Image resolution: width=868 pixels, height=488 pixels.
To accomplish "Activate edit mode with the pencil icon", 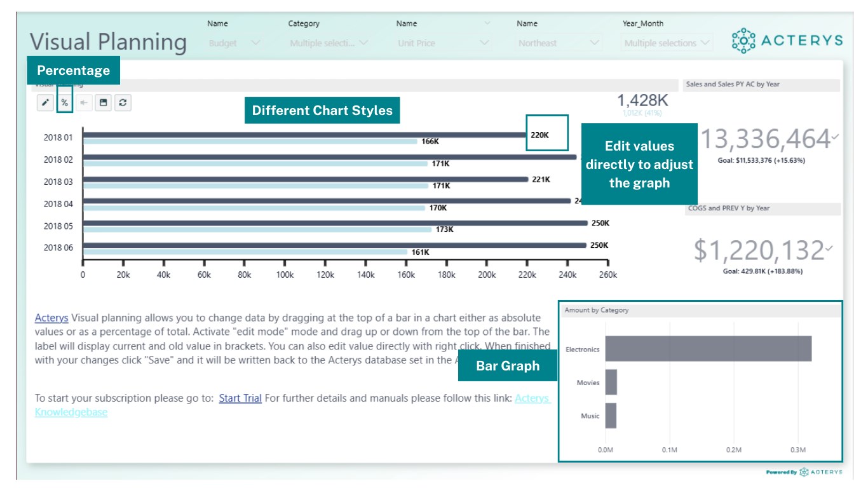I will pyautogui.click(x=44, y=103).
